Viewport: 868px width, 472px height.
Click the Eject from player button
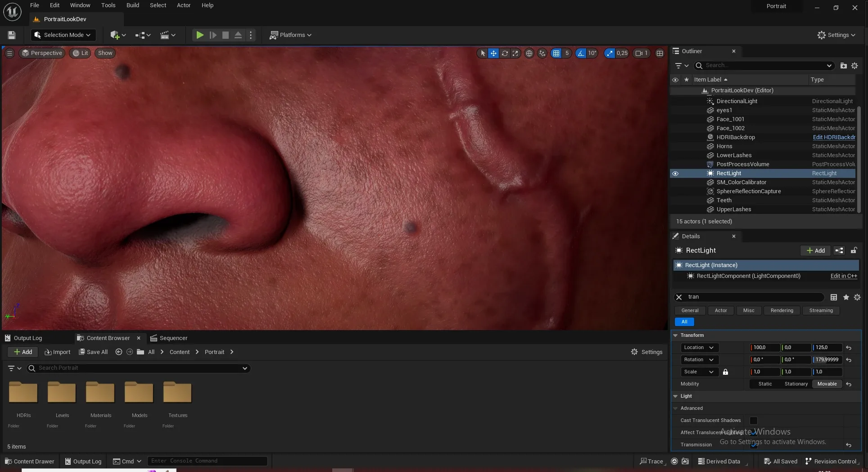pos(238,35)
